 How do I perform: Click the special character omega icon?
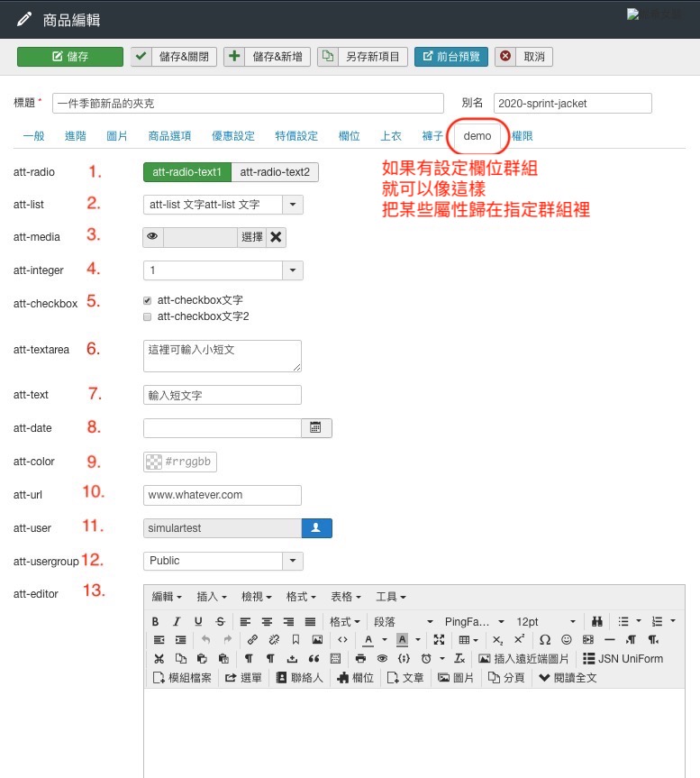point(545,640)
